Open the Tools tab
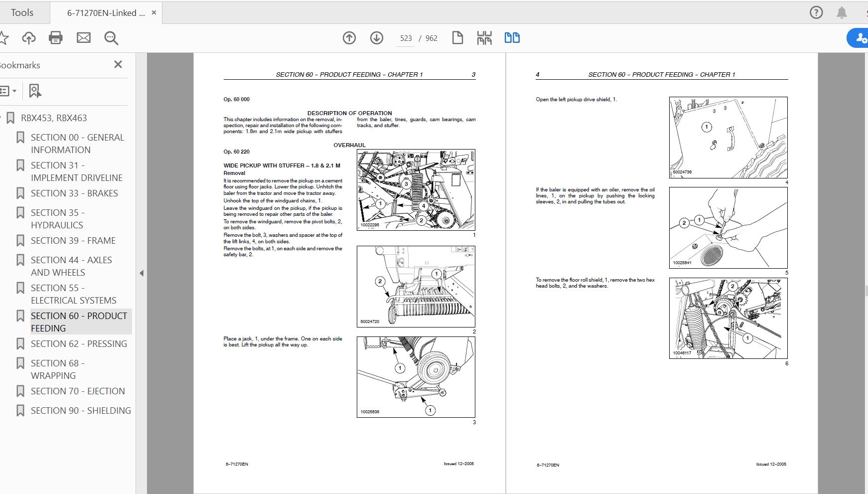This screenshot has width=868, height=494. pyautogui.click(x=22, y=12)
